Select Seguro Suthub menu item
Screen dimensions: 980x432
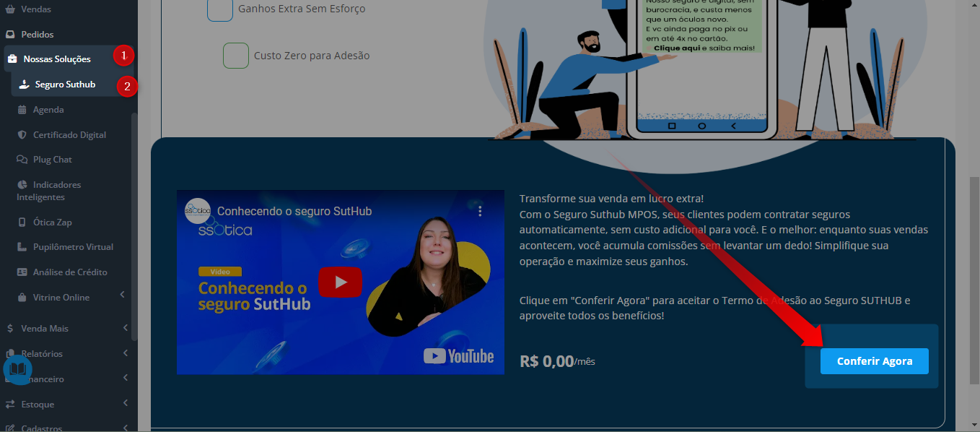click(64, 85)
